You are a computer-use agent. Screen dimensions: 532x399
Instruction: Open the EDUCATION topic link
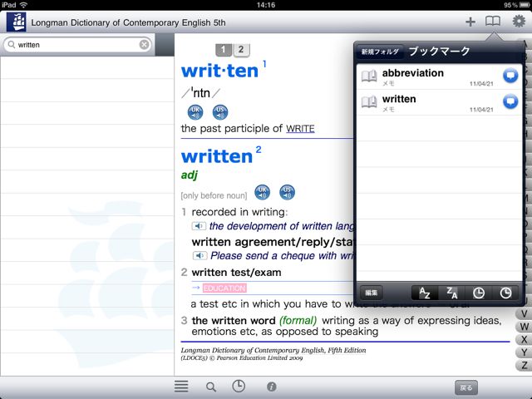(224, 288)
